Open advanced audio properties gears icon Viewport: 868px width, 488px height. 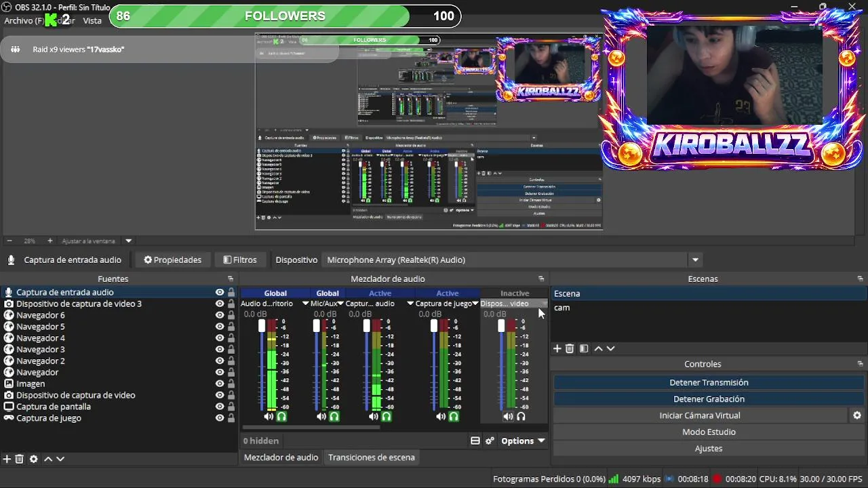[490, 441]
